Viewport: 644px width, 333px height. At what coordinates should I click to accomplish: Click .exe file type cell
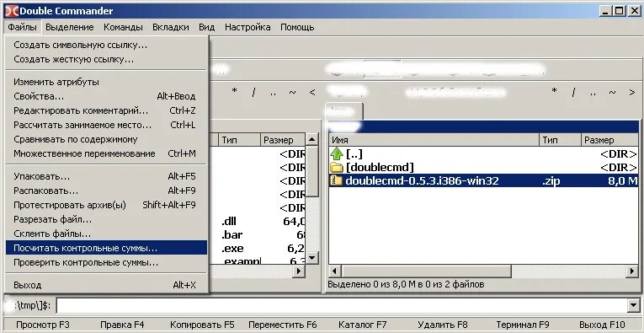232,249
